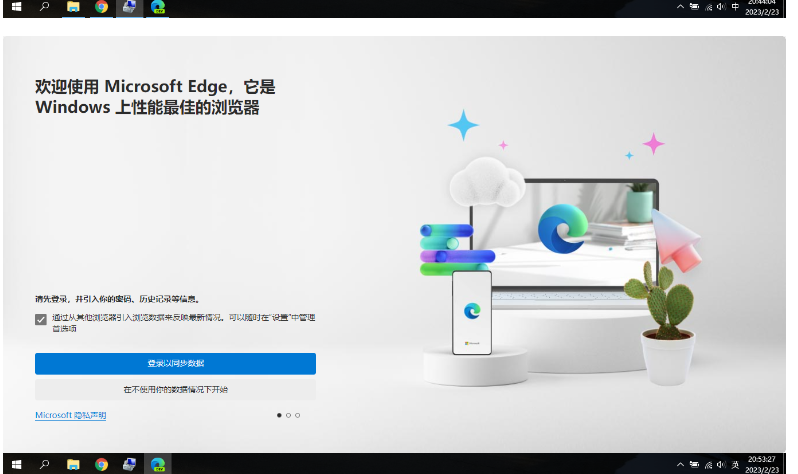Screen dimensions: 798x474
Task: Open the clock showing 20:53:27
Action: point(762,464)
